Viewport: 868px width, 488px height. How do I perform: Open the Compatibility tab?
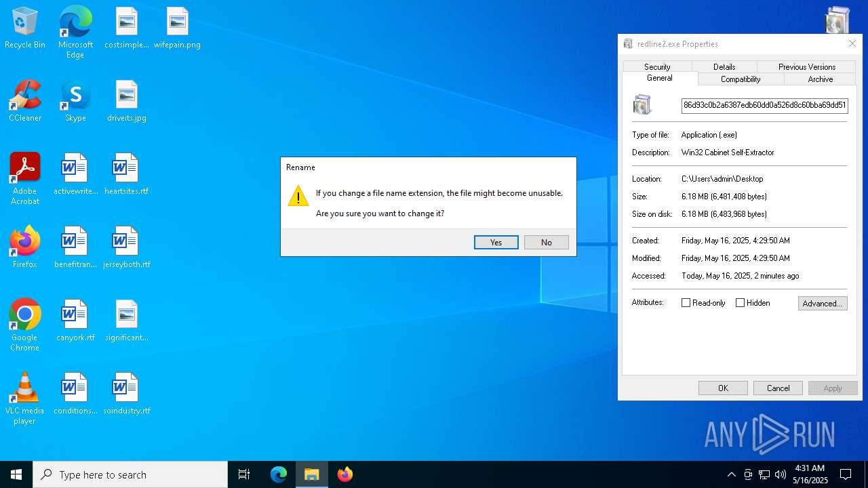[x=741, y=79]
